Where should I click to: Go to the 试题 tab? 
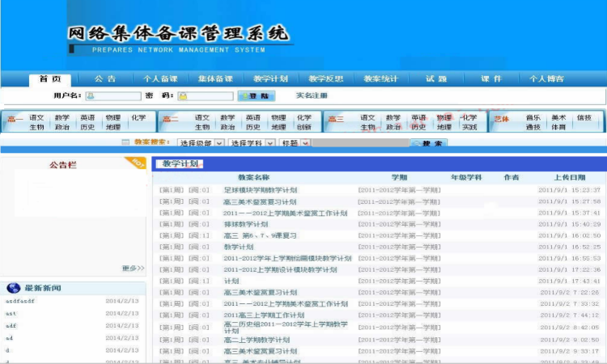click(436, 79)
